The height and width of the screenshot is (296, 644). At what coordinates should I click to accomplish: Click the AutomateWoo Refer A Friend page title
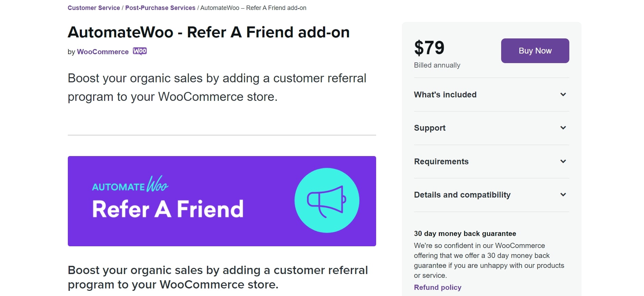click(209, 32)
